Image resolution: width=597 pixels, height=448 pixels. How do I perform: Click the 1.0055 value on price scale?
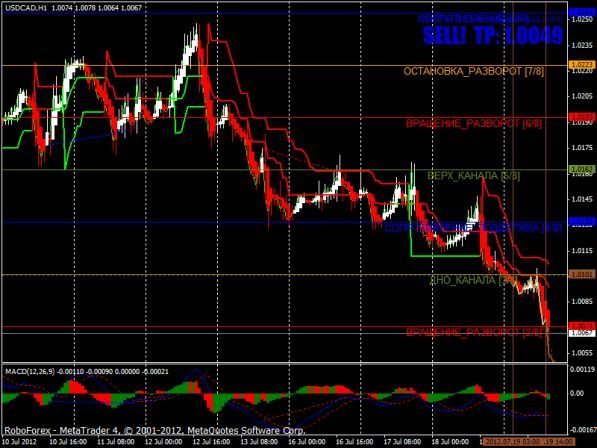(582, 353)
